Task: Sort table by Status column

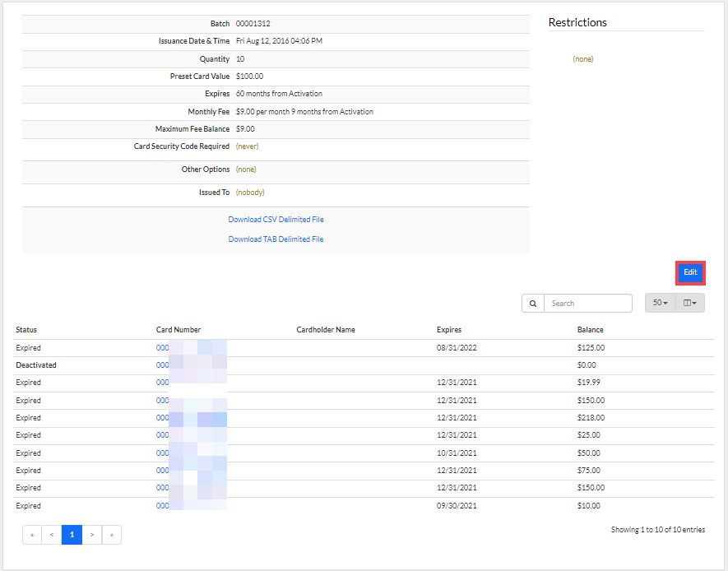Action: click(x=26, y=330)
